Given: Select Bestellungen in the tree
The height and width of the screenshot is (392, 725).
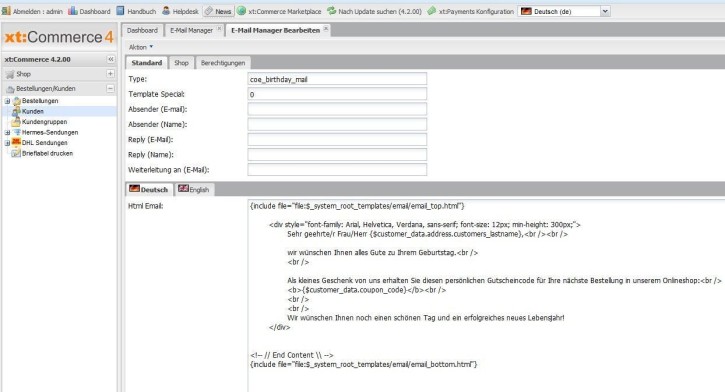Looking at the screenshot, I should coord(40,101).
